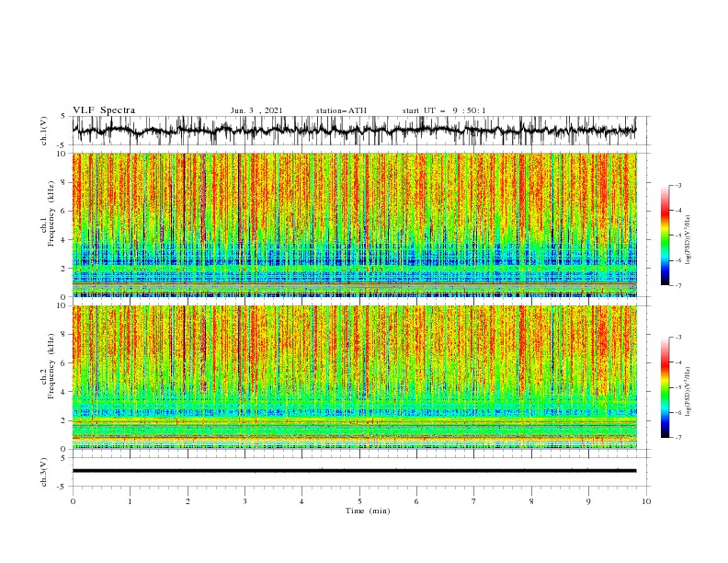Click the time axis tick label "8"
The image size is (728, 563).
[x=531, y=501]
